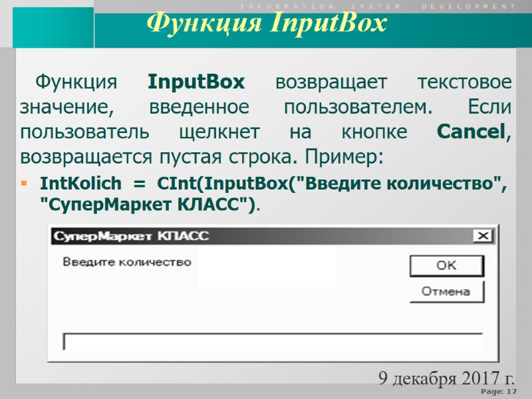Click the quantity text input field

(x=273, y=342)
